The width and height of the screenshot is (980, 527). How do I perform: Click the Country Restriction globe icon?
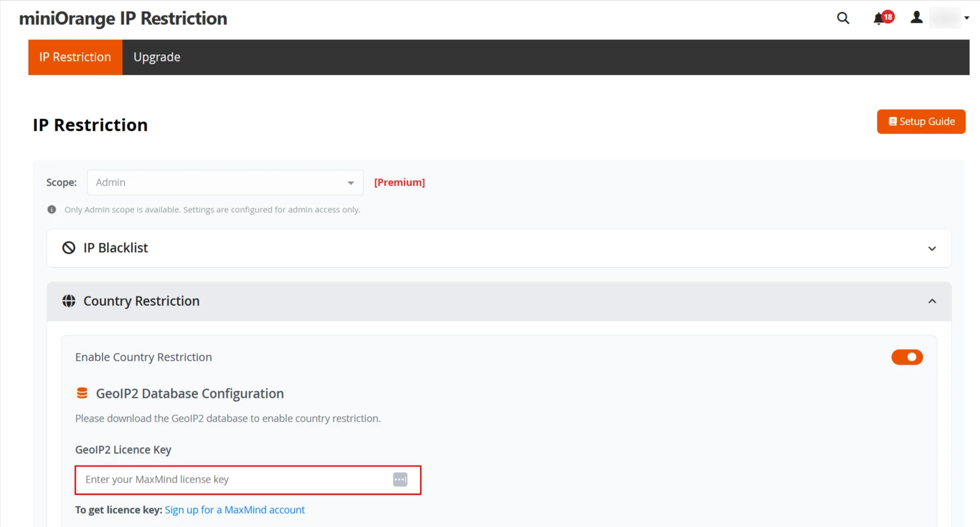(x=69, y=301)
